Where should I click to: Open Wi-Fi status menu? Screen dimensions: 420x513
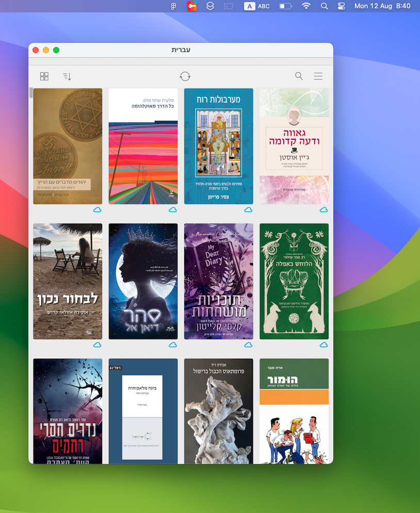coord(306,6)
